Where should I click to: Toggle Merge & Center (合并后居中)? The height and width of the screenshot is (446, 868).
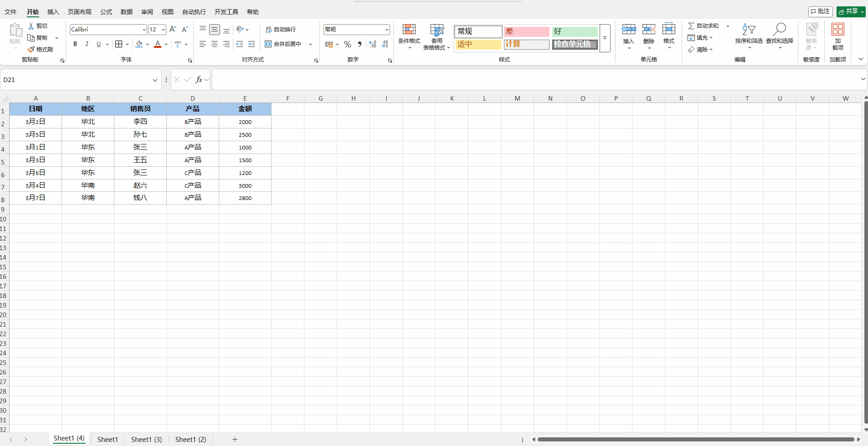click(283, 44)
